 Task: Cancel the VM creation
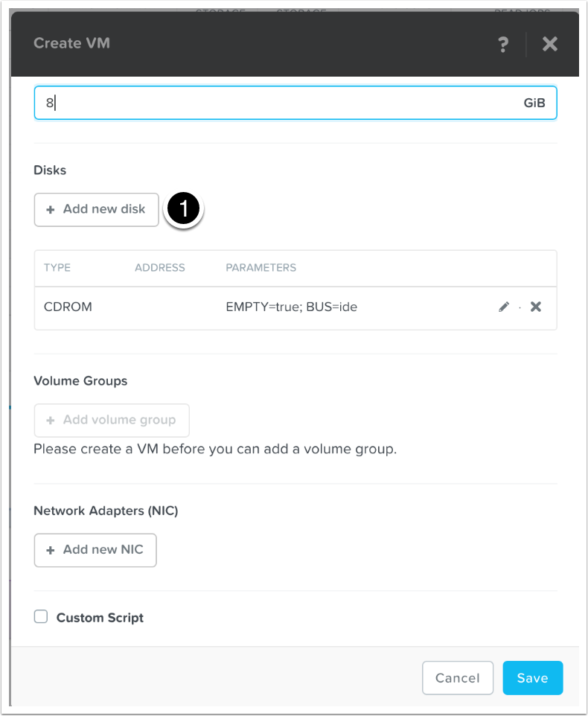point(457,678)
